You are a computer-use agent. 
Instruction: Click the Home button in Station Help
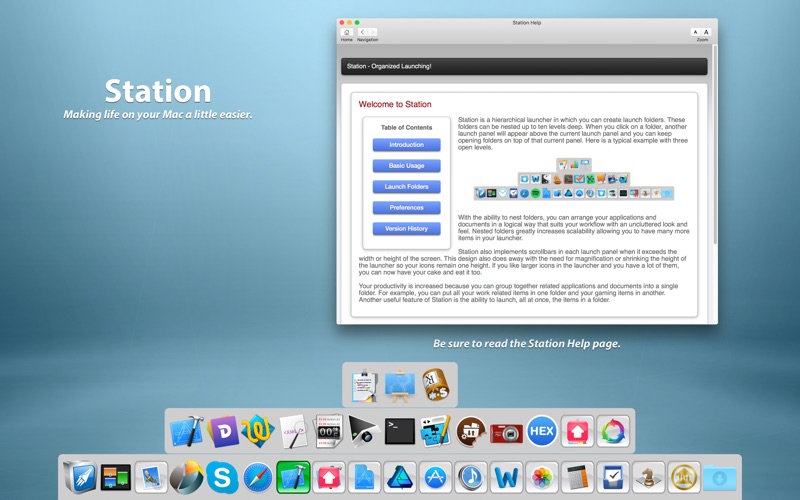(346, 32)
